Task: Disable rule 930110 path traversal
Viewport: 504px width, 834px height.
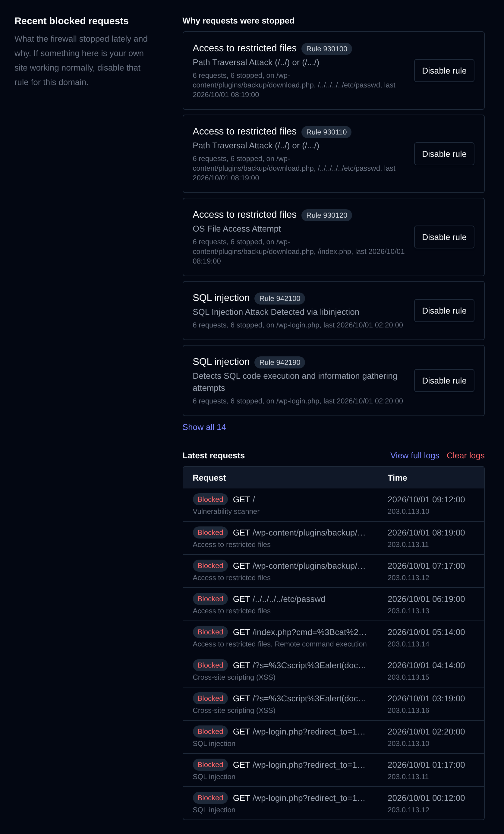Action: click(444, 154)
